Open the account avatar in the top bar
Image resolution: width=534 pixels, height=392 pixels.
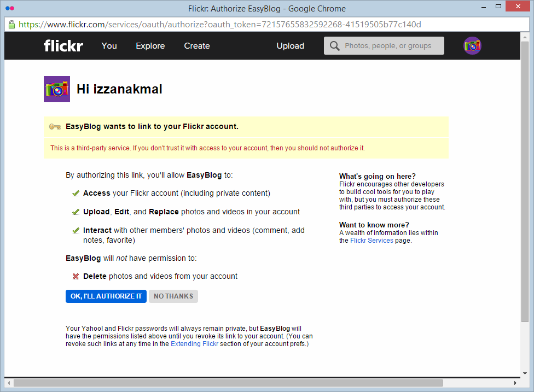click(472, 45)
